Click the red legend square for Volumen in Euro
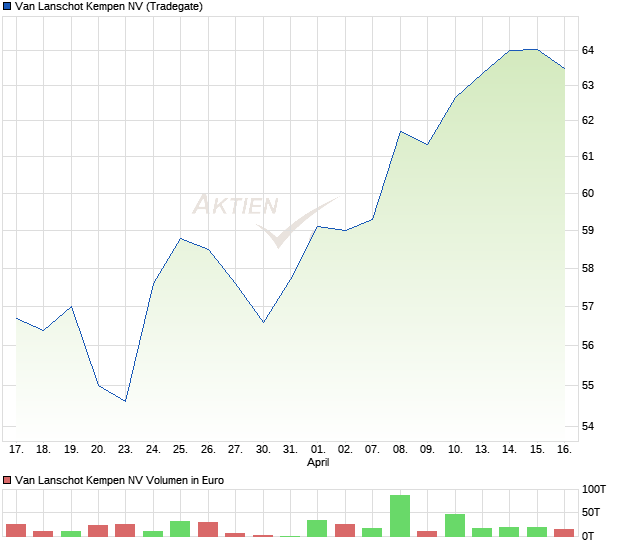 [x=7, y=480]
